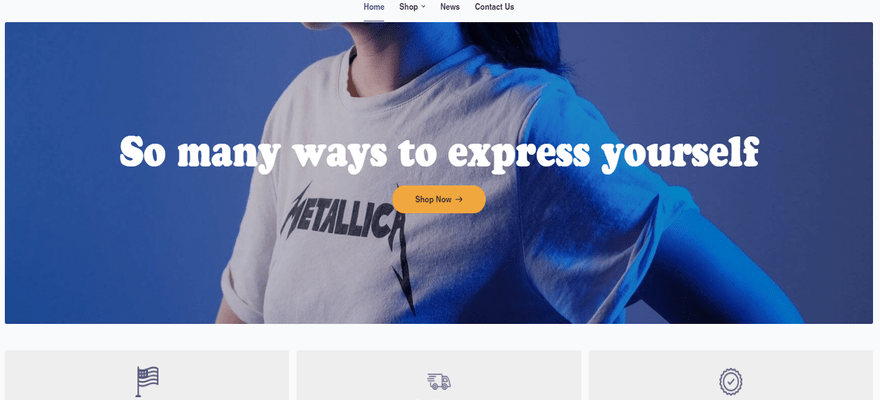880x400 pixels.
Task: Select the feature card with the truck
Action: coord(439,375)
